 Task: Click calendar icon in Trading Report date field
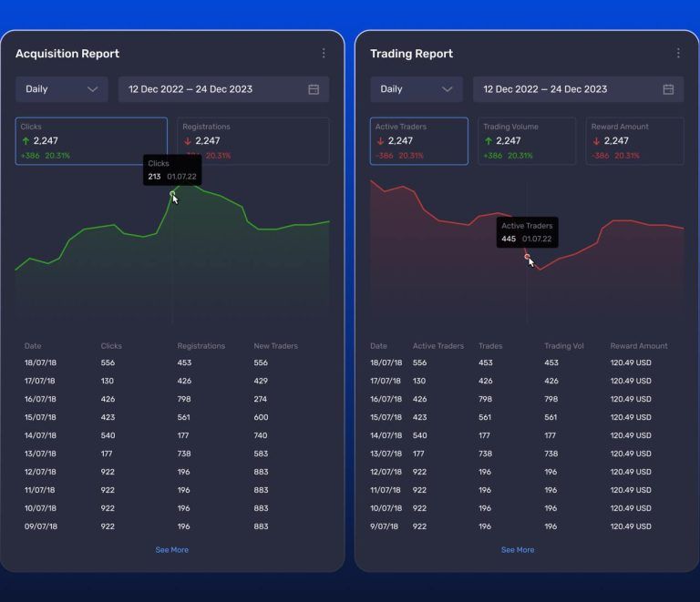[x=668, y=89]
